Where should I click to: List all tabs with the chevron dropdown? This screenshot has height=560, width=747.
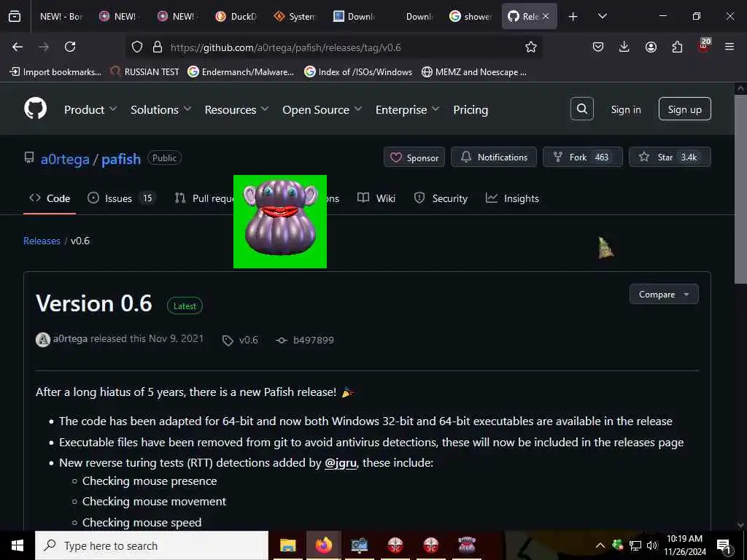click(x=602, y=17)
